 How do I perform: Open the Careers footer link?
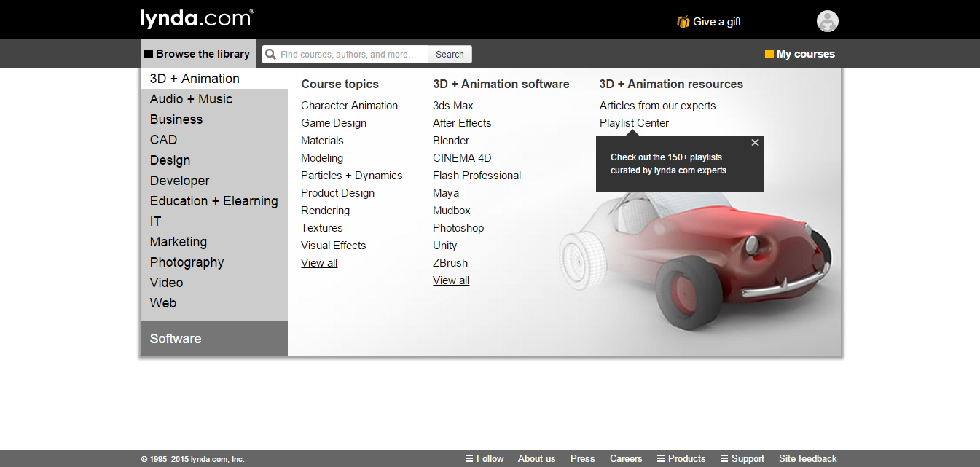(626, 459)
